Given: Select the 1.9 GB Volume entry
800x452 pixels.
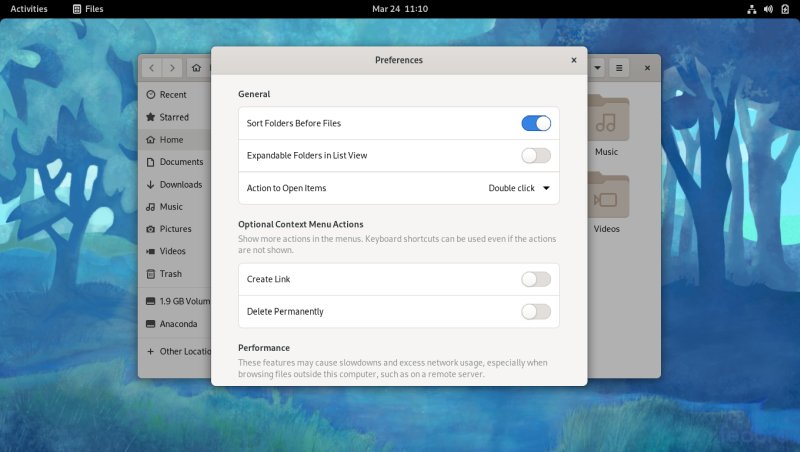Looking at the screenshot, I should (x=174, y=301).
